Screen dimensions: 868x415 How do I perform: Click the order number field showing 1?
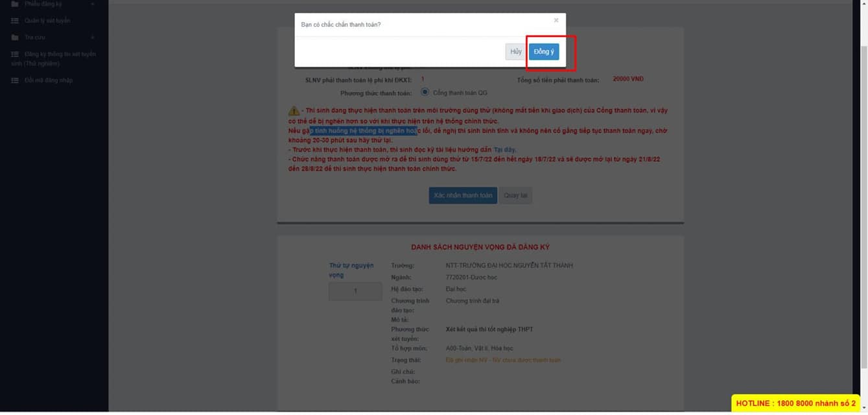click(355, 291)
